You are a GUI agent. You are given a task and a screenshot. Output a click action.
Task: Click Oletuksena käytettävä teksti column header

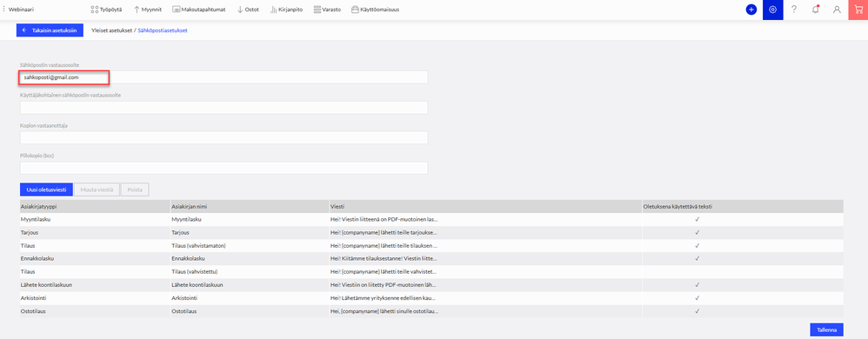[743, 206]
